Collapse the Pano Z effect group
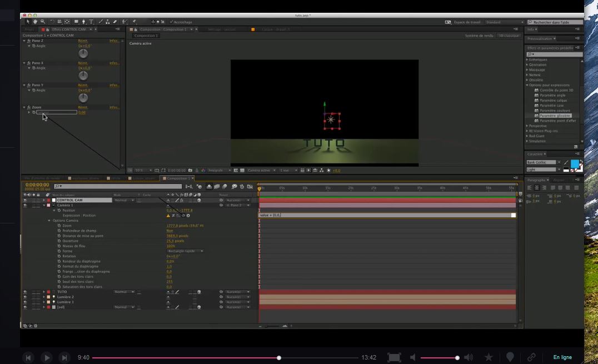598x364 pixels. click(24, 41)
